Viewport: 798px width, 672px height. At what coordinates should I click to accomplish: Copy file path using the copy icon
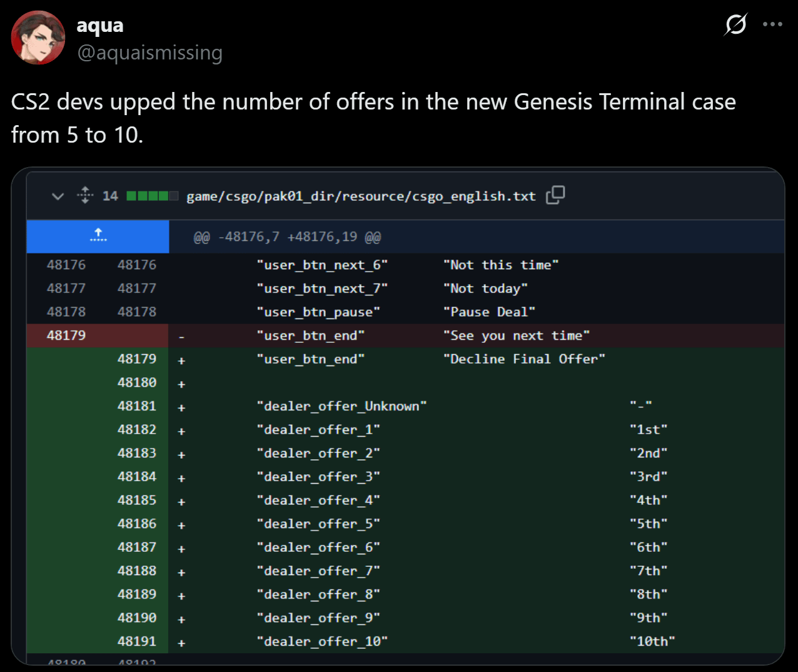pos(555,195)
